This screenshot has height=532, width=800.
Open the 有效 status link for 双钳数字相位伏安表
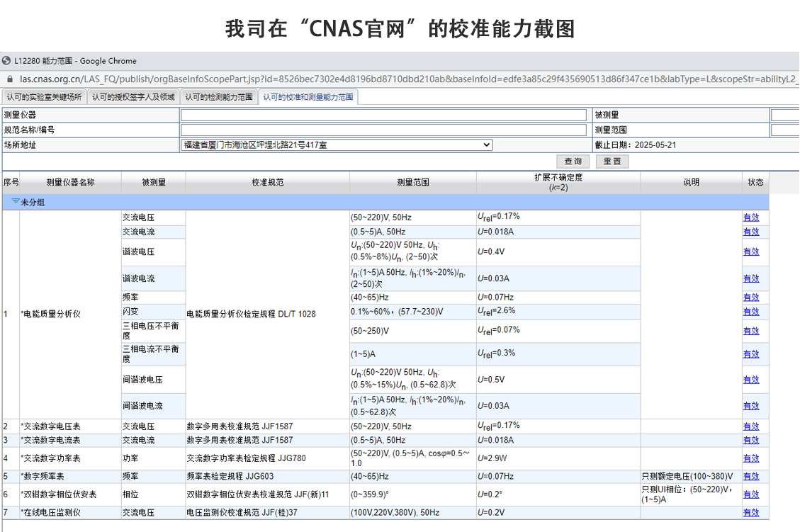tap(750, 494)
